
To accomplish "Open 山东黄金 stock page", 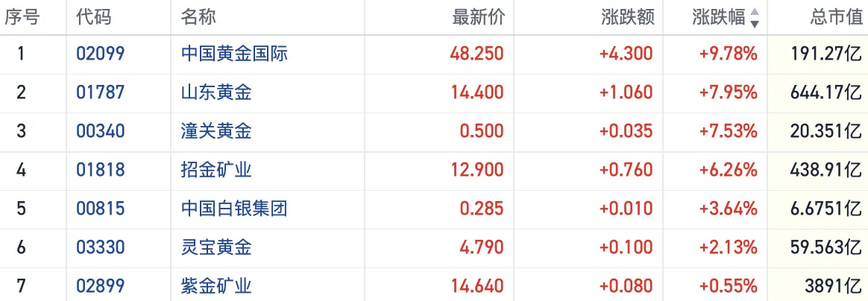I will (x=216, y=92).
